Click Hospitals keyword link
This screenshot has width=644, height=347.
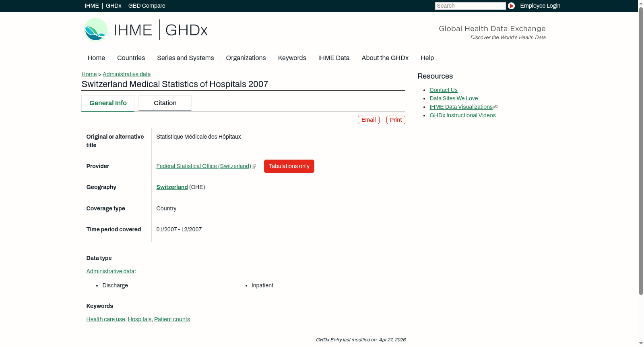[x=140, y=319]
